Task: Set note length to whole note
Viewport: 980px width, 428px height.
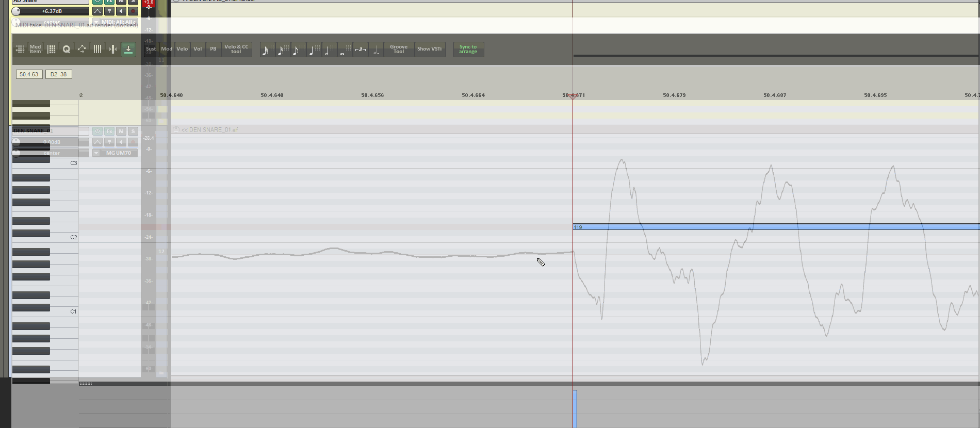Action: tap(345, 50)
